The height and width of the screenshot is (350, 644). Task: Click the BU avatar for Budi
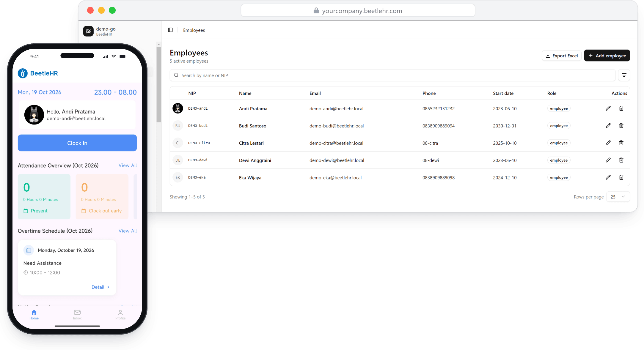[x=178, y=126]
